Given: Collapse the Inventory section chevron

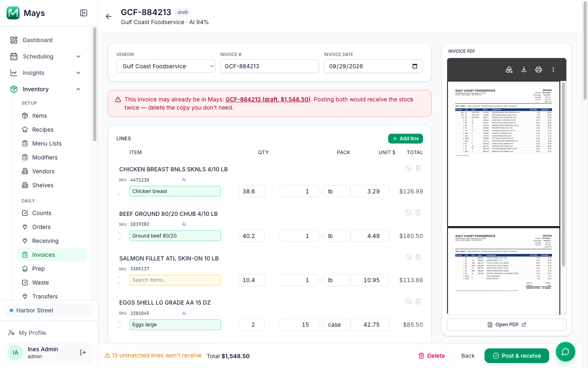Looking at the screenshot, I should (78, 89).
